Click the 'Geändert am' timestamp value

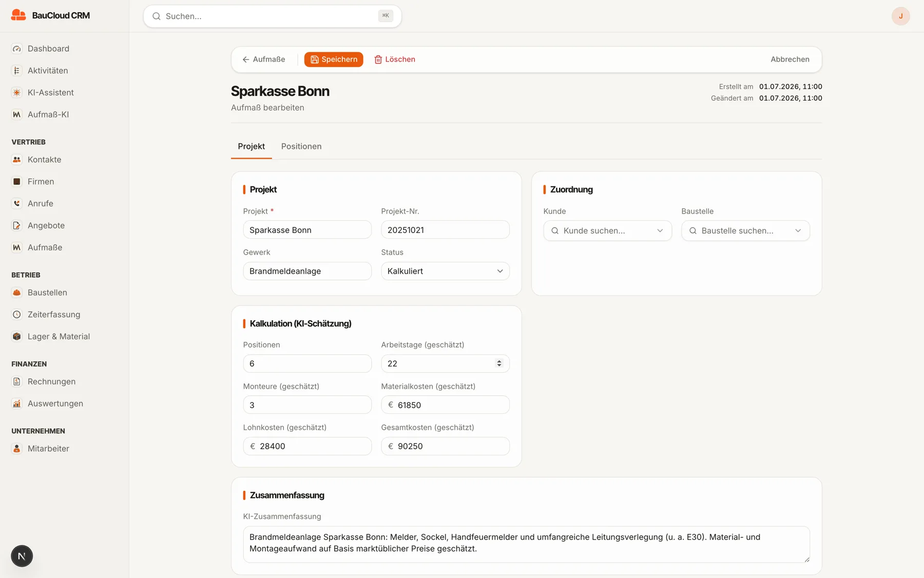point(791,98)
